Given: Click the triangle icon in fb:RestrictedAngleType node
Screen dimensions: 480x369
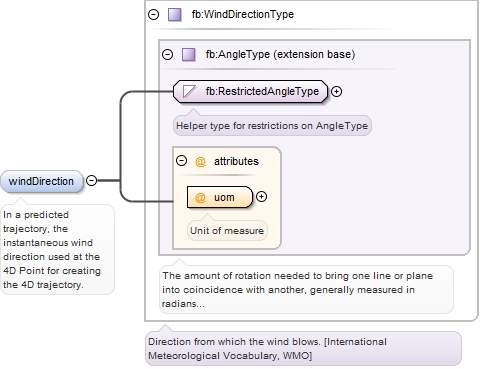Looking at the screenshot, I should pos(189,91).
